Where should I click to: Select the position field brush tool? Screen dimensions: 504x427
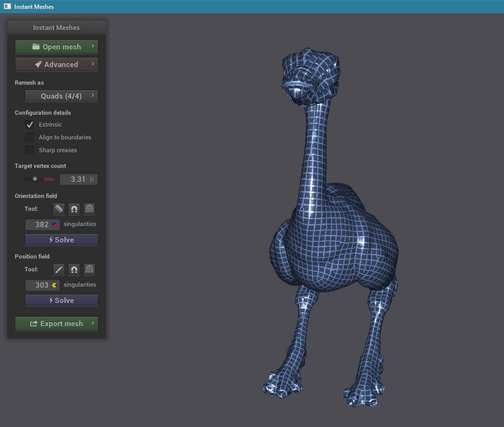pos(59,269)
